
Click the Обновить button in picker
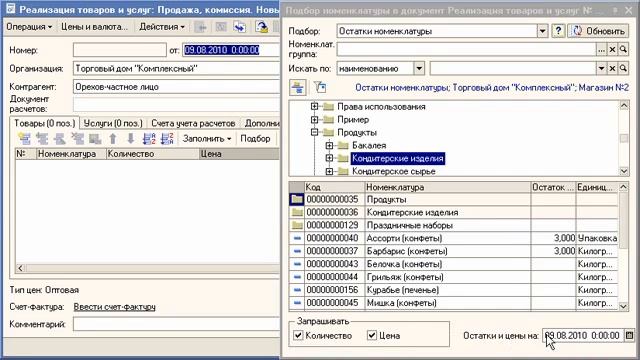(x=598, y=31)
